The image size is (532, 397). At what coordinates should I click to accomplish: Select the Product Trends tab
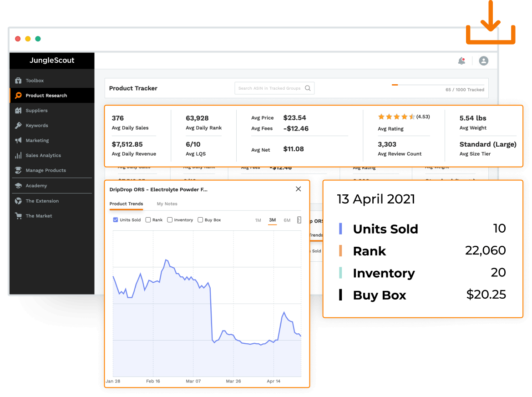126,204
